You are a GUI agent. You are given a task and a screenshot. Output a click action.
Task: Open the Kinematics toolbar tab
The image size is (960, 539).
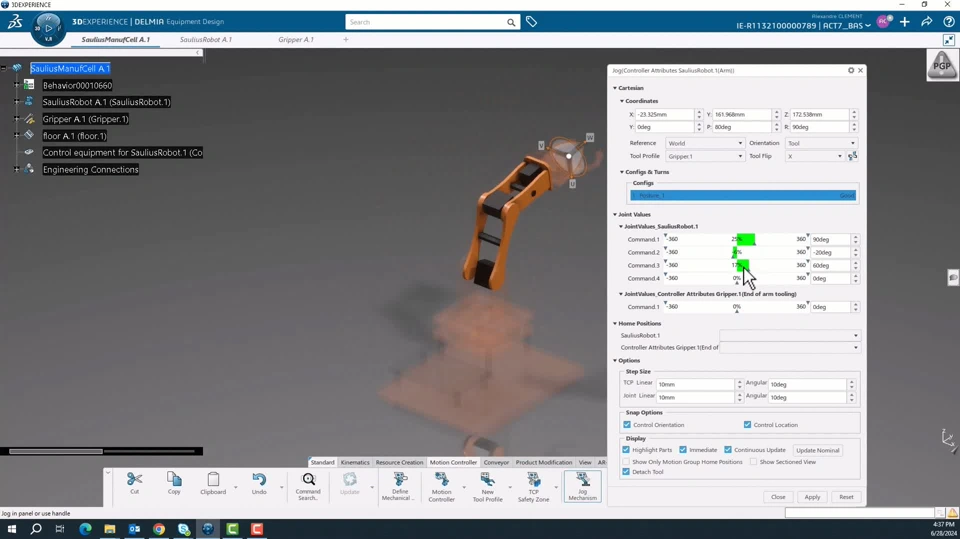coord(355,462)
